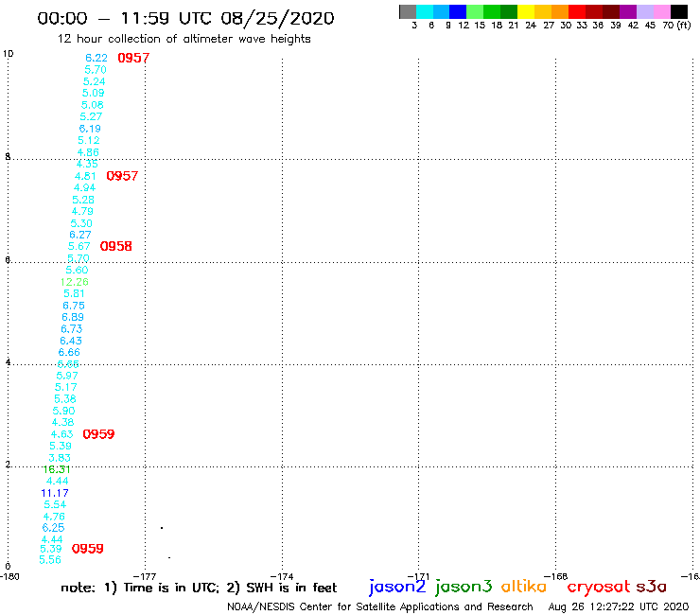This screenshot has height=615, width=700.
Task: Click the title date range 08/25/2020
Action: pos(278,18)
